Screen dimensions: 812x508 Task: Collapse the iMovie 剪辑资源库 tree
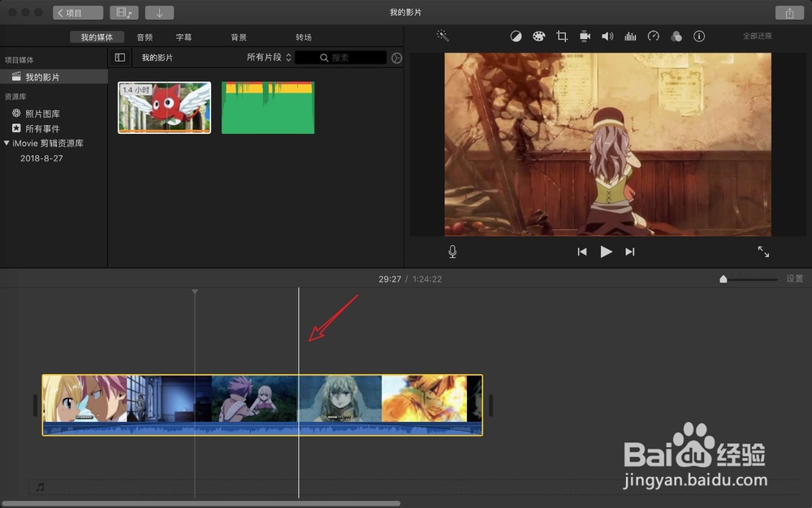click(8, 143)
